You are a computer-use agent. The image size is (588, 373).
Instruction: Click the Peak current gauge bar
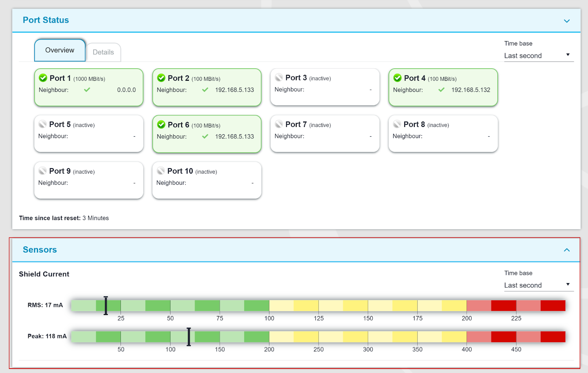click(318, 337)
